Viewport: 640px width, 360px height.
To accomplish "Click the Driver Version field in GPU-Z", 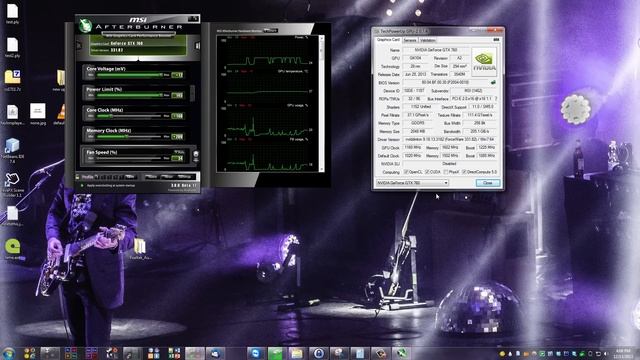I will [451, 140].
